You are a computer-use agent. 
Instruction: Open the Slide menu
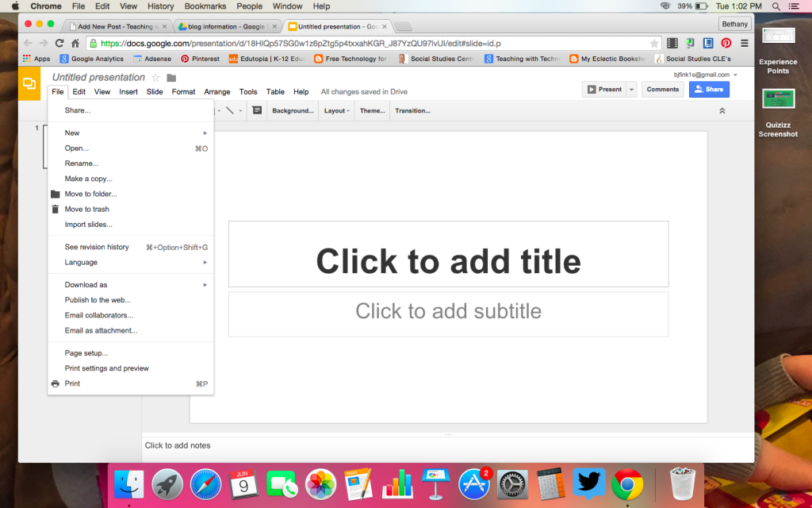click(x=155, y=91)
